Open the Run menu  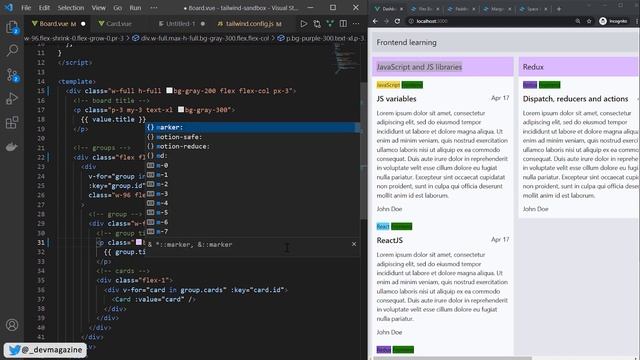135,8
